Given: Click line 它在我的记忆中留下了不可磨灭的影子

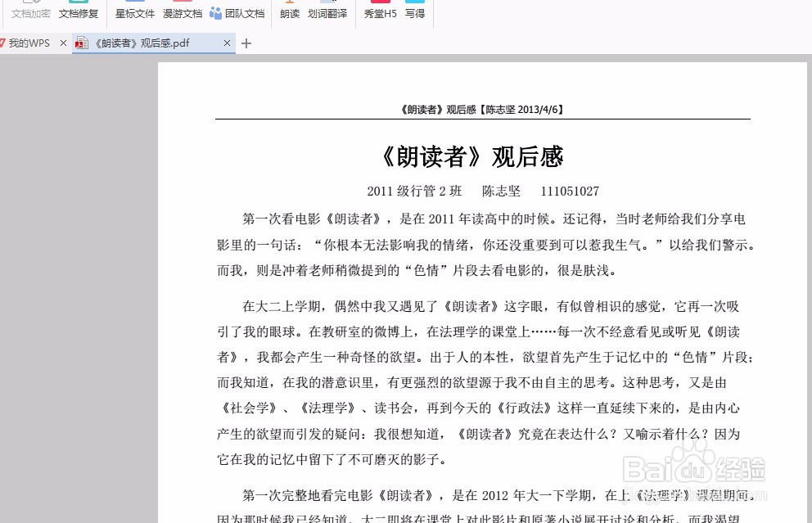Looking at the screenshot, I should click(x=332, y=459).
